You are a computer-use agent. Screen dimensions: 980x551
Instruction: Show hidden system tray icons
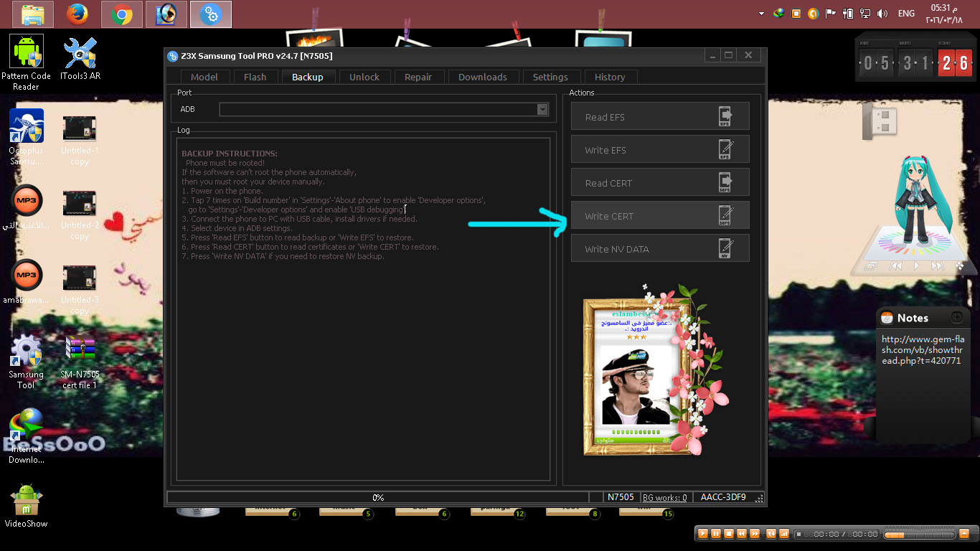point(761,14)
